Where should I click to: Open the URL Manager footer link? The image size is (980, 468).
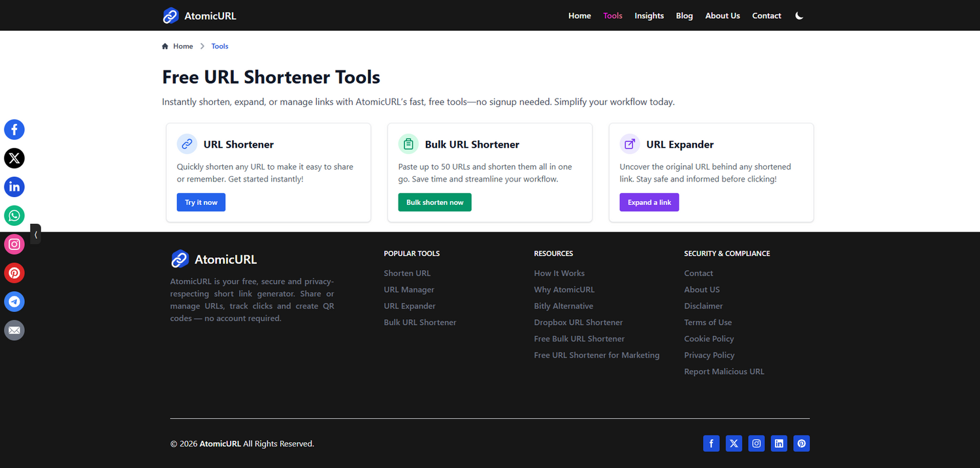point(409,290)
